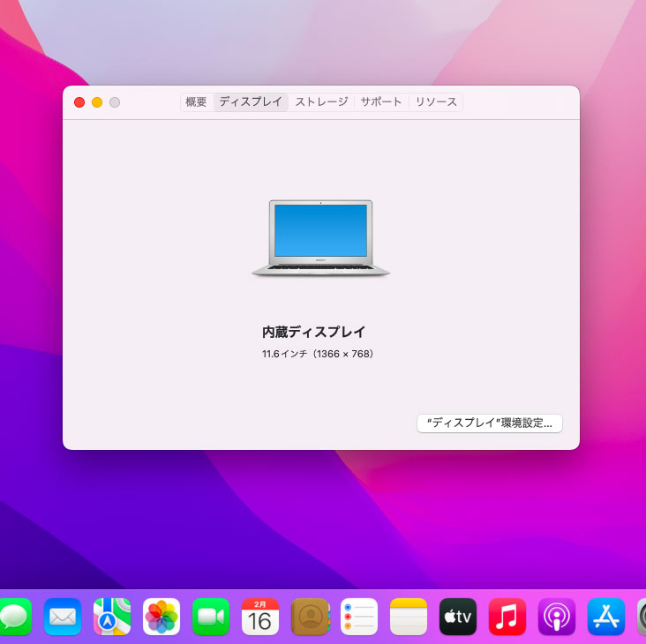Open the Calendar icon showing 16
Screen dimensions: 646x644
coord(260,617)
